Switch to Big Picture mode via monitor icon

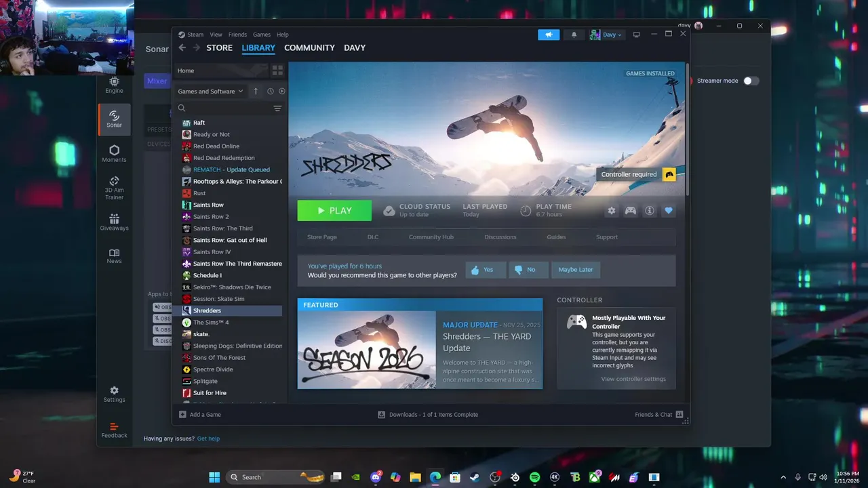click(636, 35)
